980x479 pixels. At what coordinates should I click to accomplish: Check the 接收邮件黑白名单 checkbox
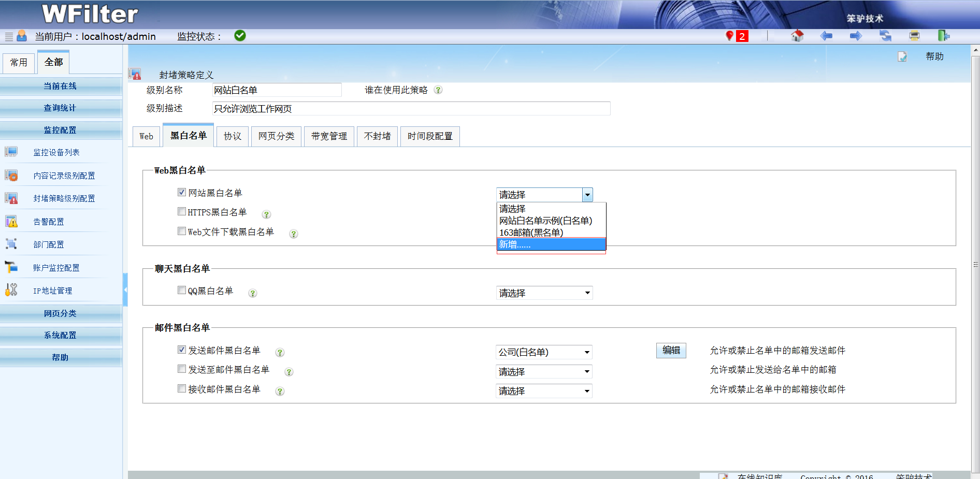point(182,389)
